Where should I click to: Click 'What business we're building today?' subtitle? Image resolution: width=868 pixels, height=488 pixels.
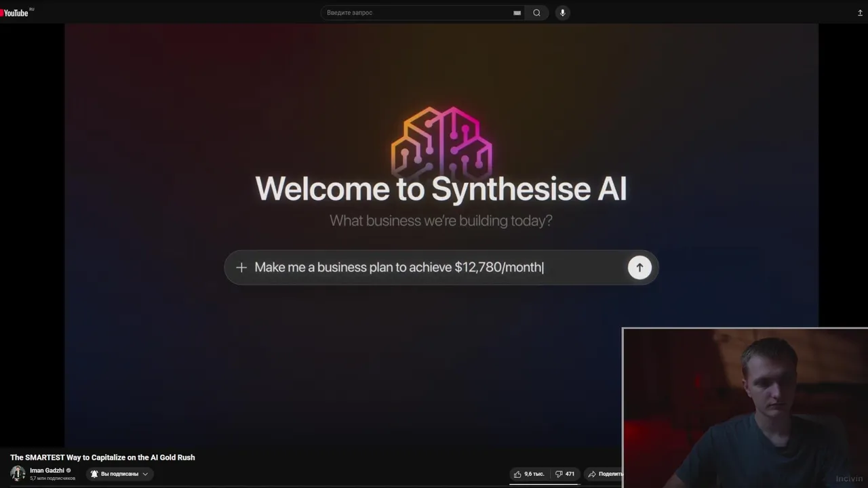click(x=441, y=220)
